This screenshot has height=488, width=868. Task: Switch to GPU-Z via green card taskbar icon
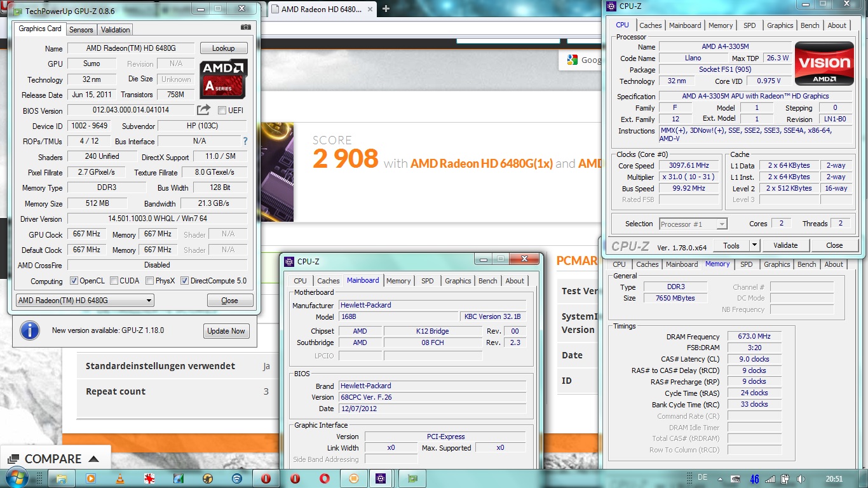414,478
